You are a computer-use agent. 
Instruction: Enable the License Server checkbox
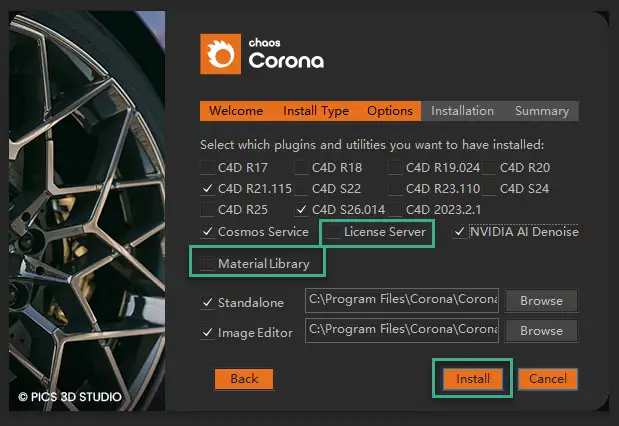coord(333,232)
